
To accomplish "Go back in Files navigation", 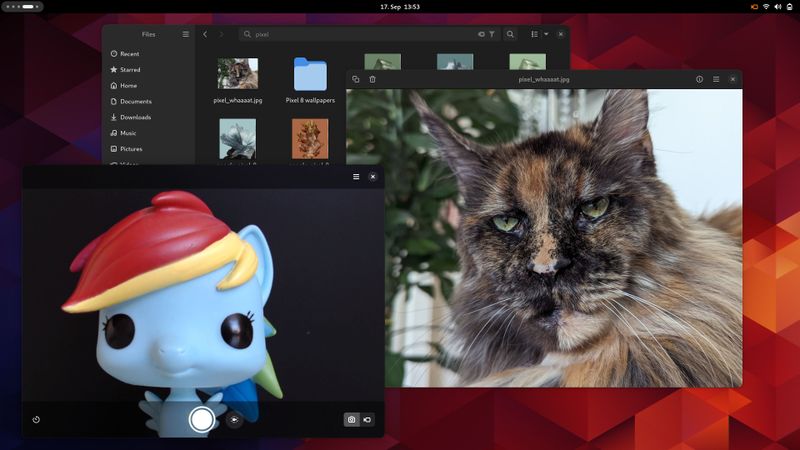I will (x=205, y=34).
